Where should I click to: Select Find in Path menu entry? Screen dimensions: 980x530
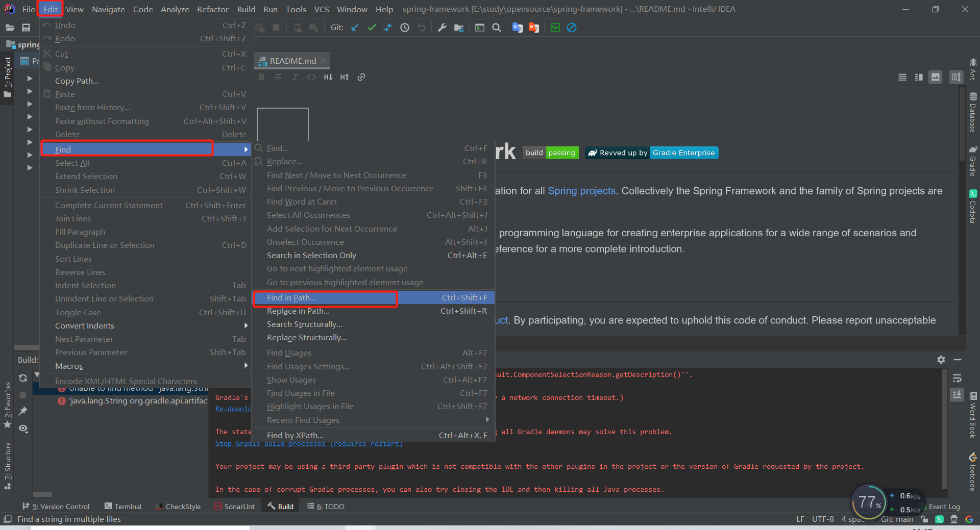(374, 297)
